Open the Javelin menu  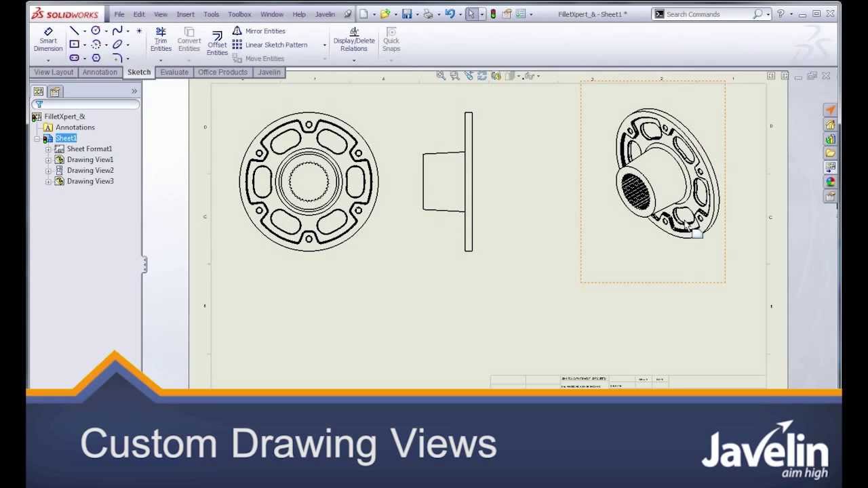click(x=325, y=14)
